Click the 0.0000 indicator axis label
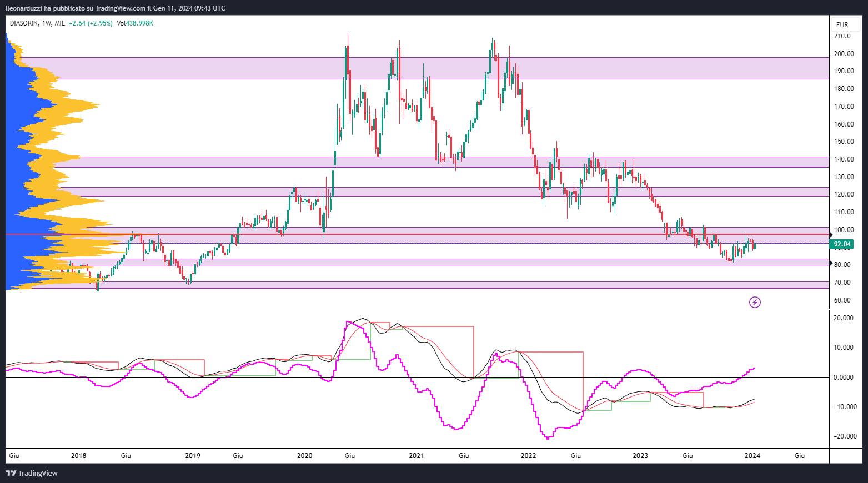 [x=844, y=378]
